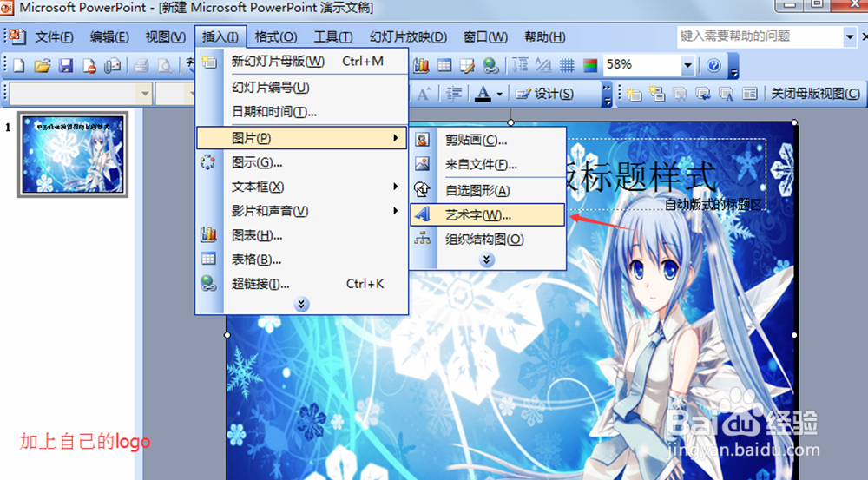This screenshot has width=868, height=480.
Task: Open the Slide Show (幻灯片放映) menu
Action: click(x=408, y=37)
